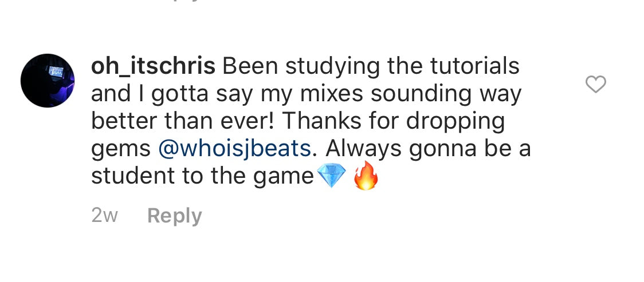644x282 pixels.
Task: Reply to the oh_itschris comment
Action: [175, 216]
